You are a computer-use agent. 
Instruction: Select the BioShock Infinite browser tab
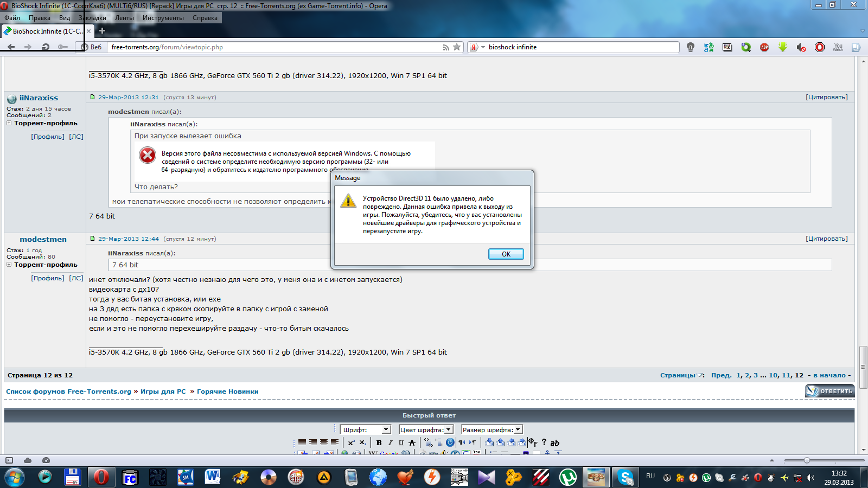[x=47, y=31]
